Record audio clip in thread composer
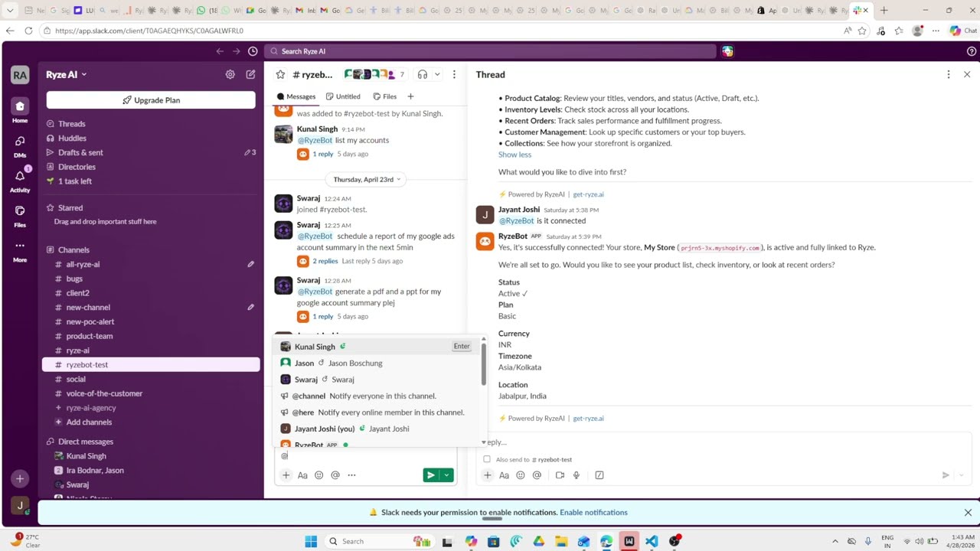This screenshot has width=980, height=551. click(x=577, y=475)
